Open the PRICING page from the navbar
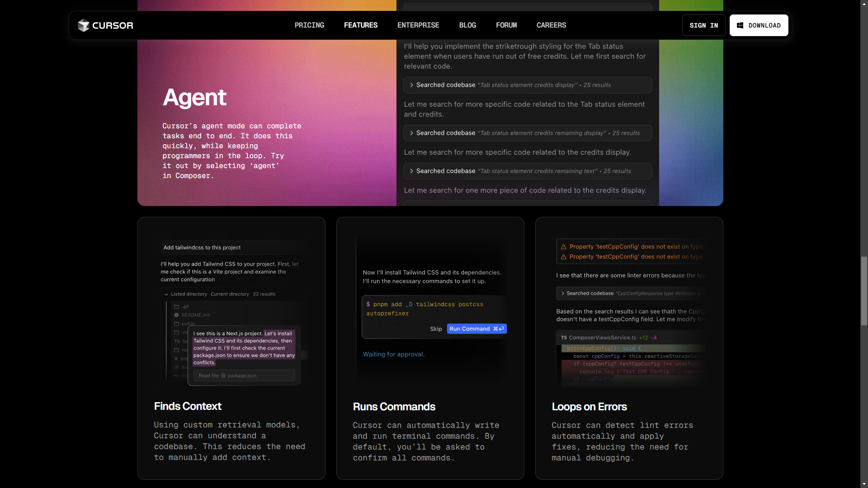Viewport: 868px width, 488px height. [309, 25]
